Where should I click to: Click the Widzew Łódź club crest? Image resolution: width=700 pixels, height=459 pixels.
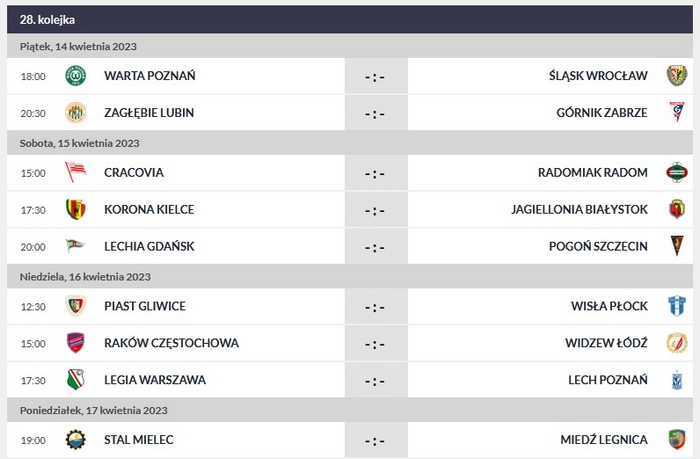point(676,343)
